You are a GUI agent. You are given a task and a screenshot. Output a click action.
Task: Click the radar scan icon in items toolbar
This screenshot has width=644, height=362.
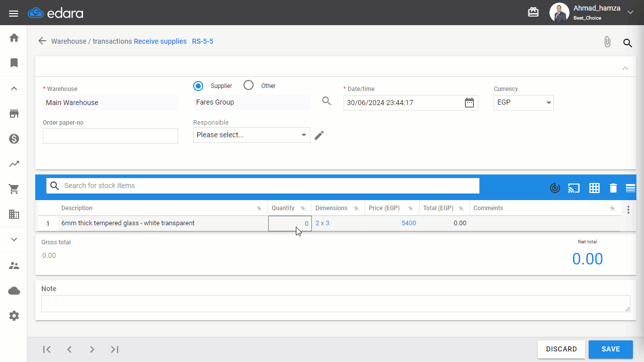[555, 188]
